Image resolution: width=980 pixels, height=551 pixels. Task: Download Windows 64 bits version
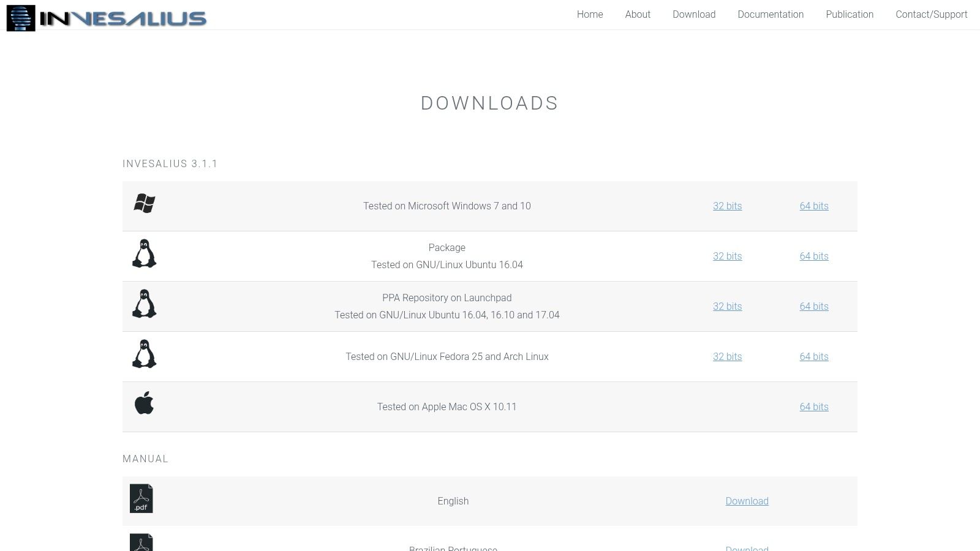pos(814,206)
